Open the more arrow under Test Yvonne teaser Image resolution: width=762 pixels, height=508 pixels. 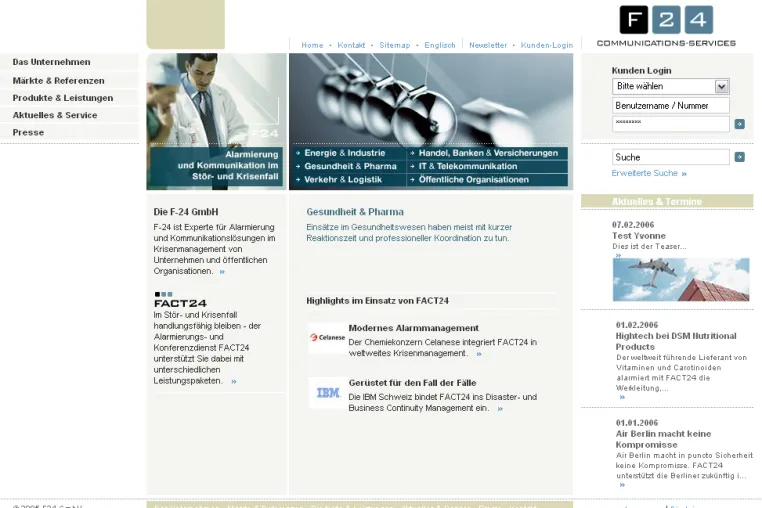point(618,255)
